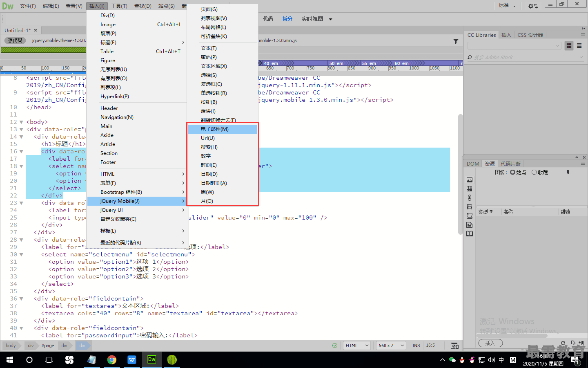
Task: Open Assets panel options menu
Action: tap(583, 164)
